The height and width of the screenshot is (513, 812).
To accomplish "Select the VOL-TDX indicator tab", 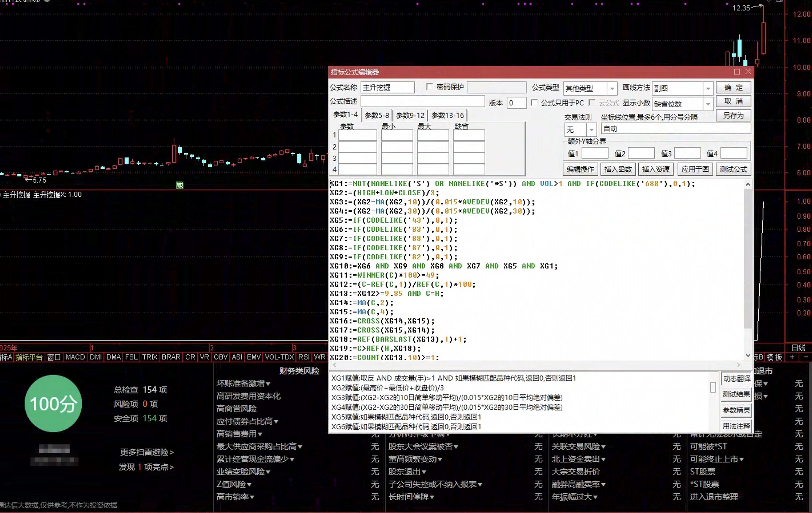I will pyautogui.click(x=279, y=357).
